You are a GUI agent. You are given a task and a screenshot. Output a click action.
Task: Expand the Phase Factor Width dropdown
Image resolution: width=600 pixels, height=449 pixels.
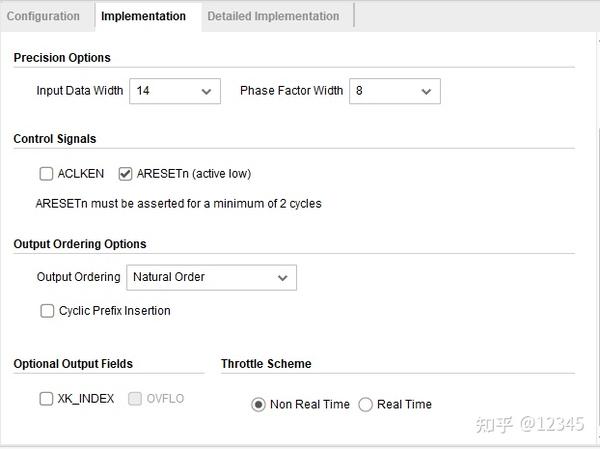pos(395,91)
